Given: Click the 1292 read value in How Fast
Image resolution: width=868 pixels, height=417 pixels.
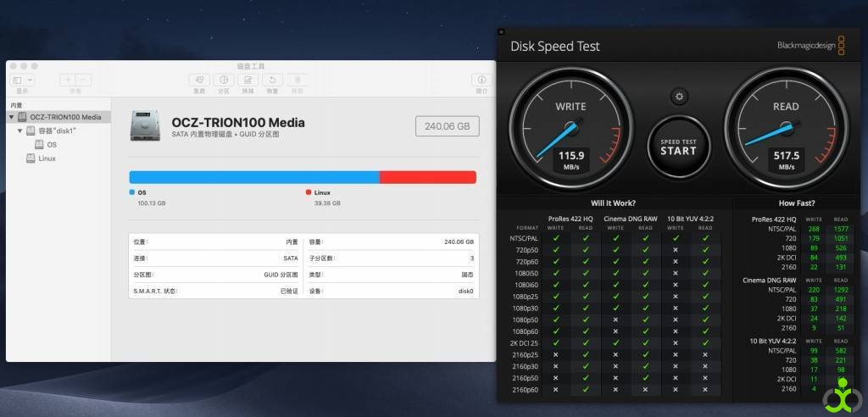Looking at the screenshot, I should (840, 290).
